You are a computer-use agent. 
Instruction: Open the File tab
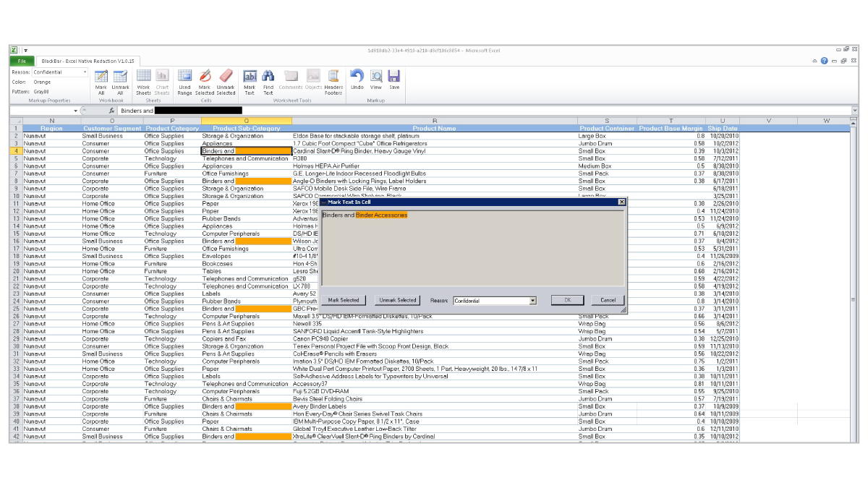[22, 61]
